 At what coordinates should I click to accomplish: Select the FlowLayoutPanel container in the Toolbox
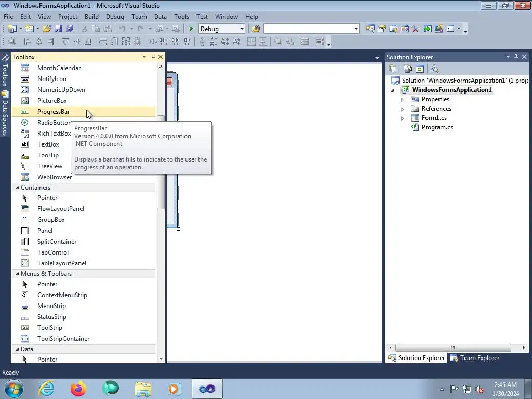coord(84,209)
